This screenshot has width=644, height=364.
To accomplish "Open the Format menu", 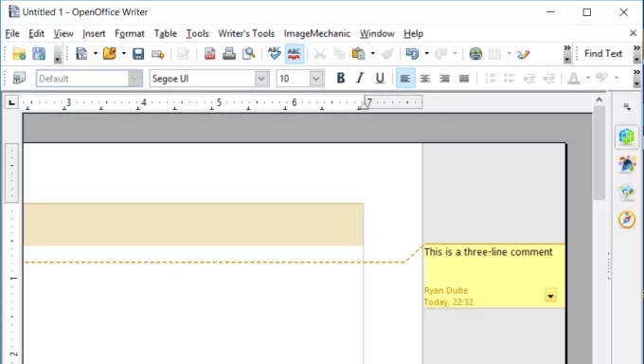I will click(130, 34).
